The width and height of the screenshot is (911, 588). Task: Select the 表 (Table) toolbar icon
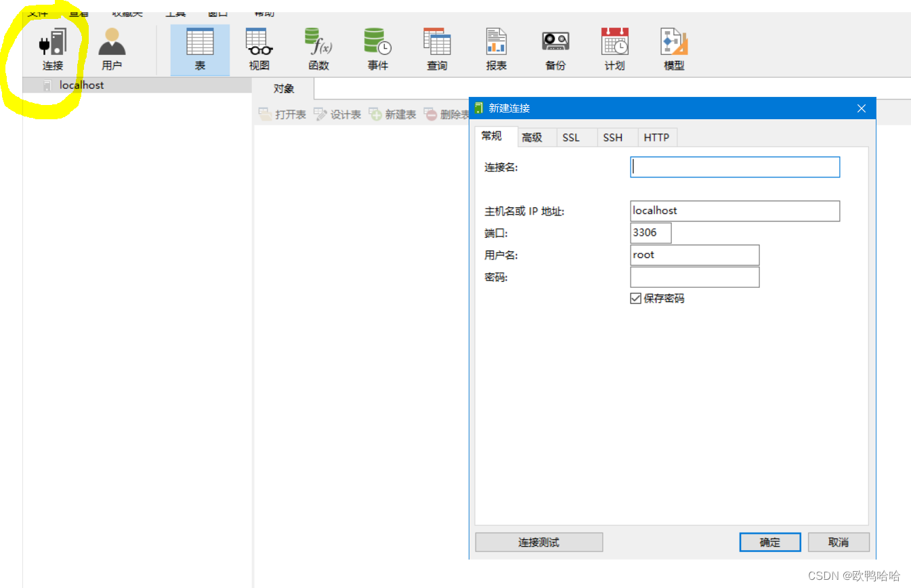tap(200, 49)
